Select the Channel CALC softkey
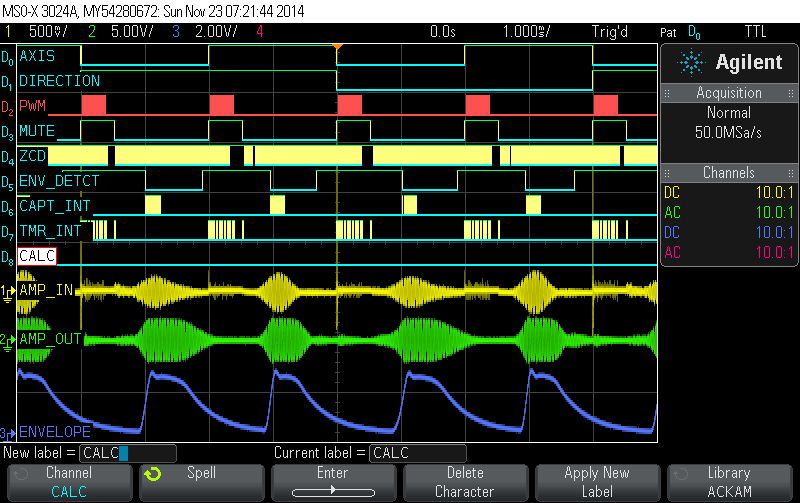The width and height of the screenshot is (800, 503). (x=69, y=483)
